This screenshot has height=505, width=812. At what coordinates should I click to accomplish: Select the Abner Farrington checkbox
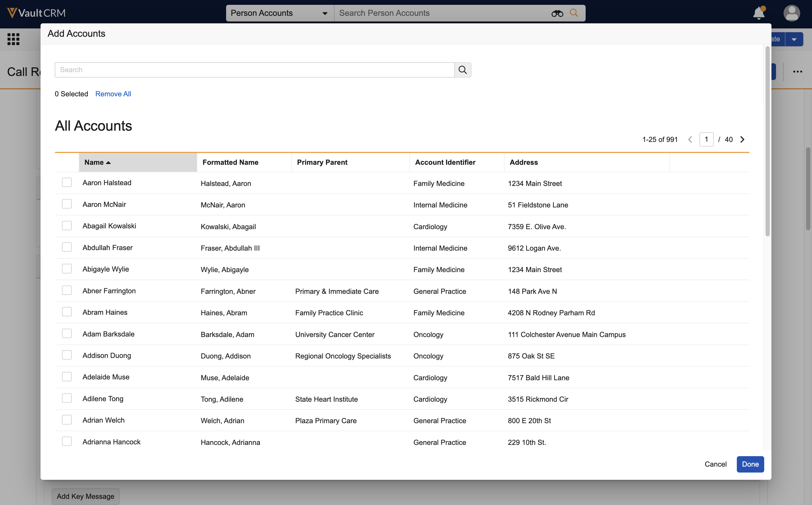point(67,291)
